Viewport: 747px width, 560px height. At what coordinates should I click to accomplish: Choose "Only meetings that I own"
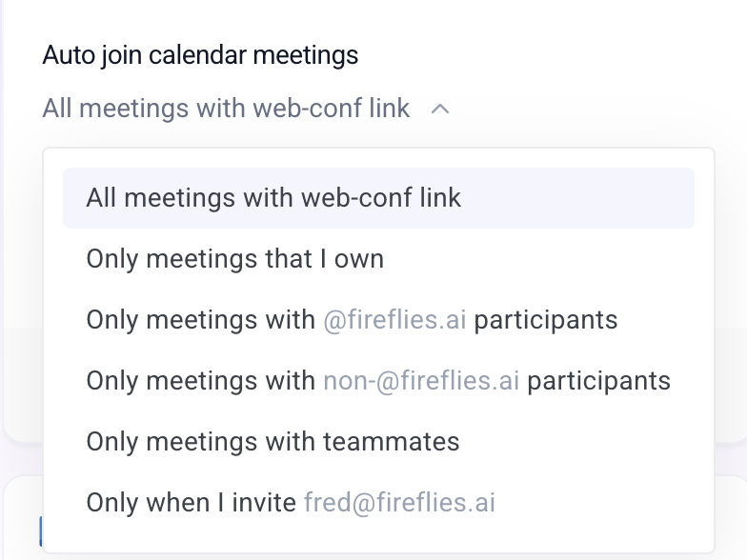pyautogui.click(x=234, y=259)
